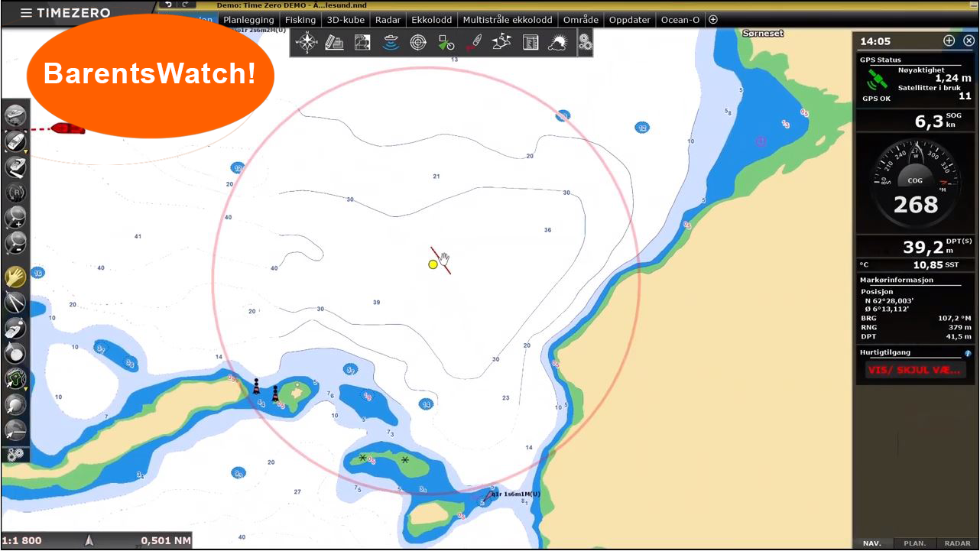
Task: Toggle the vessel sonar depth icon
Action: pyautogui.click(x=391, y=43)
